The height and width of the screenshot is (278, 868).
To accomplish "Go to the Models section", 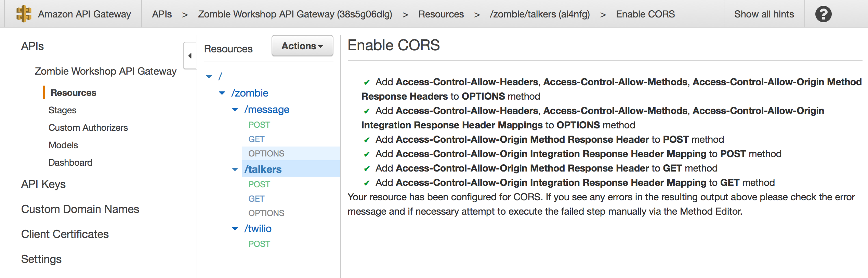I will (x=63, y=145).
